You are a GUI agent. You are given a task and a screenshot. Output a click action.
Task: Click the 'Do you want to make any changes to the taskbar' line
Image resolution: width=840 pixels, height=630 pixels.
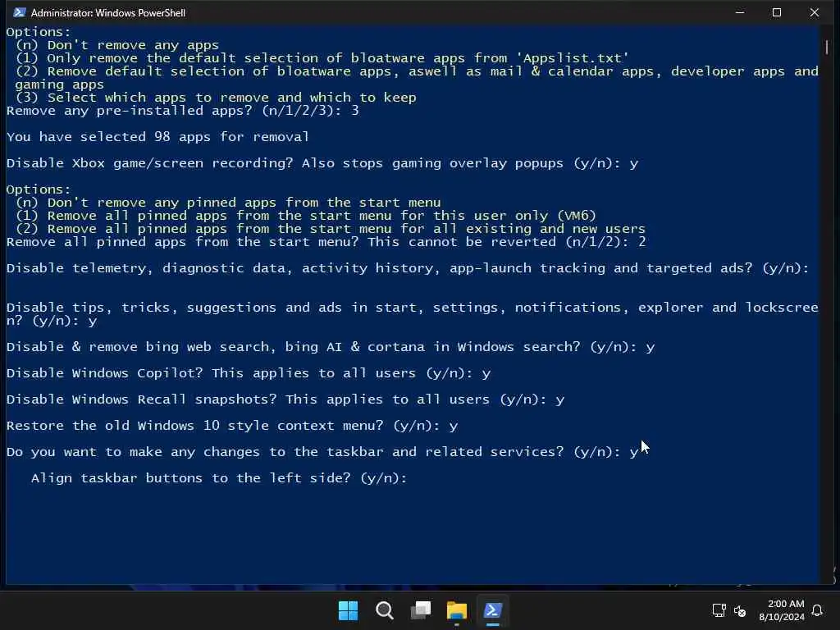pyautogui.click(x=322, y=452)
